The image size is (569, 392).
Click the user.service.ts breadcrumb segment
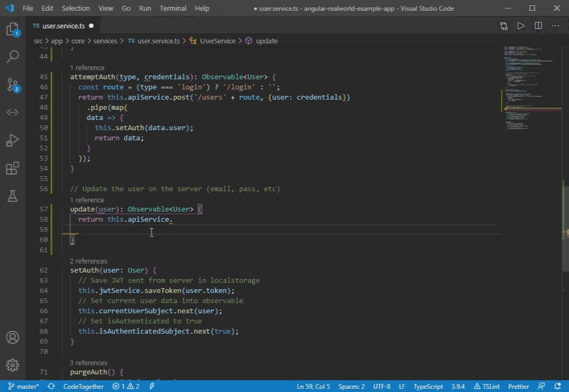pyautogui.click(x=154, y=41)
